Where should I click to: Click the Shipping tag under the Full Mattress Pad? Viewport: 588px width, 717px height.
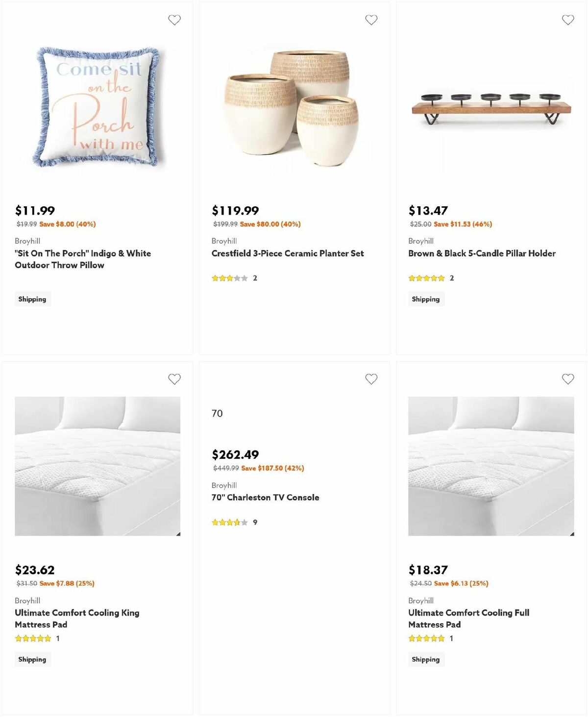(x=426, y=659)
